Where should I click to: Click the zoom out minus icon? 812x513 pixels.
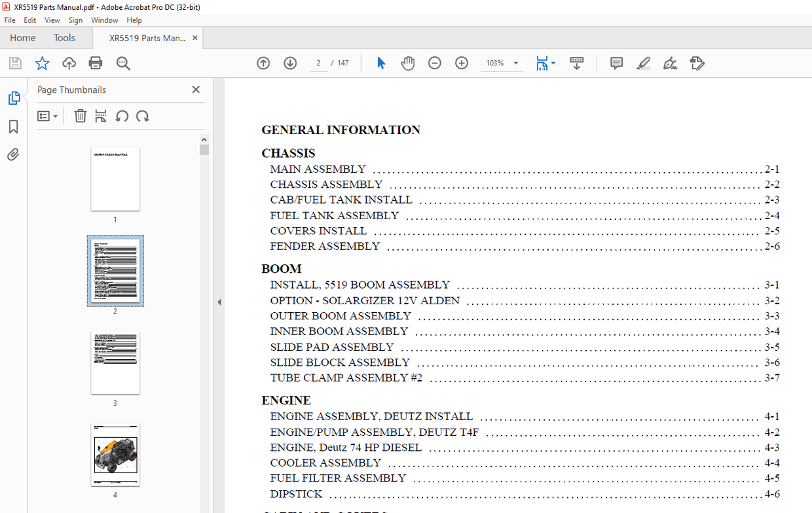(x=435, y=63)
